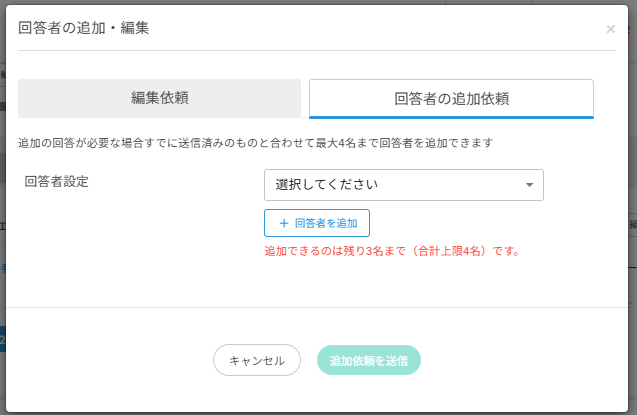Submit with the 追加依頼を送信 button

pos(369,360)
